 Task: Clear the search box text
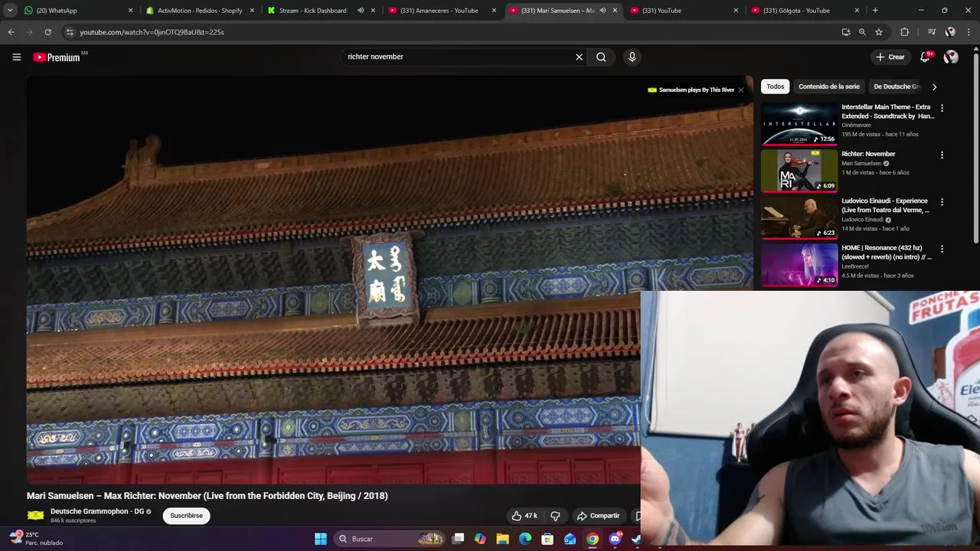click(579, 57)
